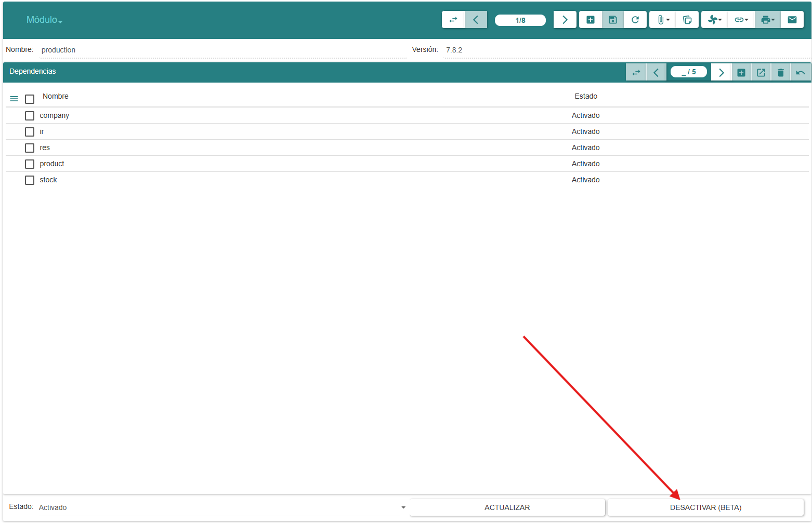Click the undo arrow in Dependencias toolbar
The image size is (812, 523).
pos(801,73)
